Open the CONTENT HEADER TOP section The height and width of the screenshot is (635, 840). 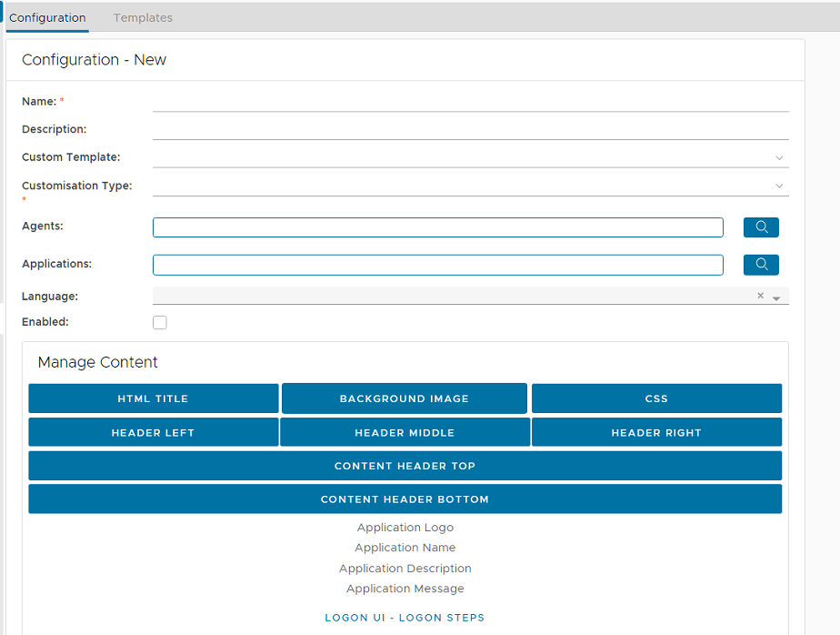[405, 466]
